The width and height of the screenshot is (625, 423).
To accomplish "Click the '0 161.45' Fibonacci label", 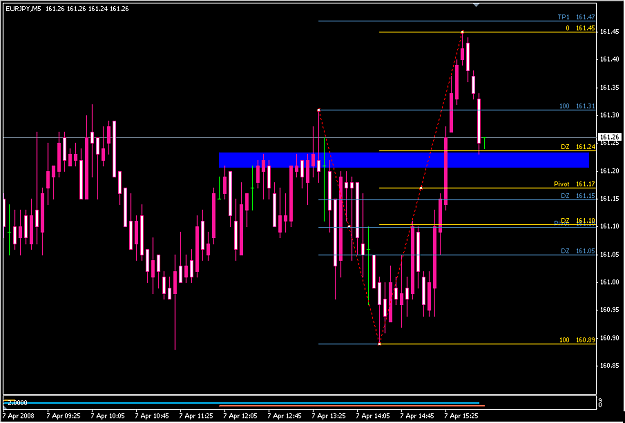I will [x=580, y=28].
